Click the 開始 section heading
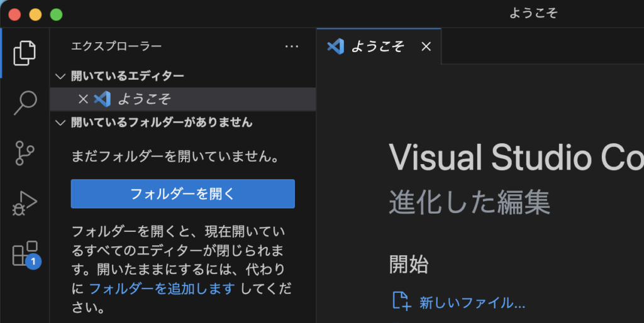 [409, 265]
